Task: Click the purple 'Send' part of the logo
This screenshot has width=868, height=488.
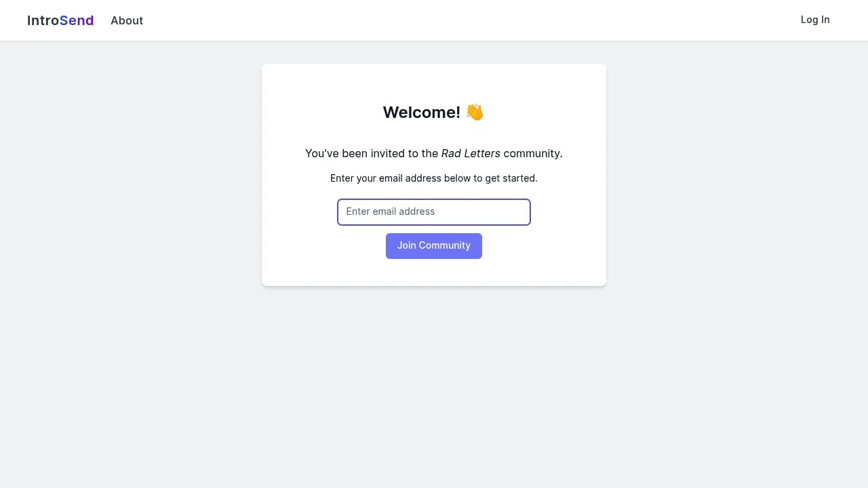Action: [x=77, y=20]
